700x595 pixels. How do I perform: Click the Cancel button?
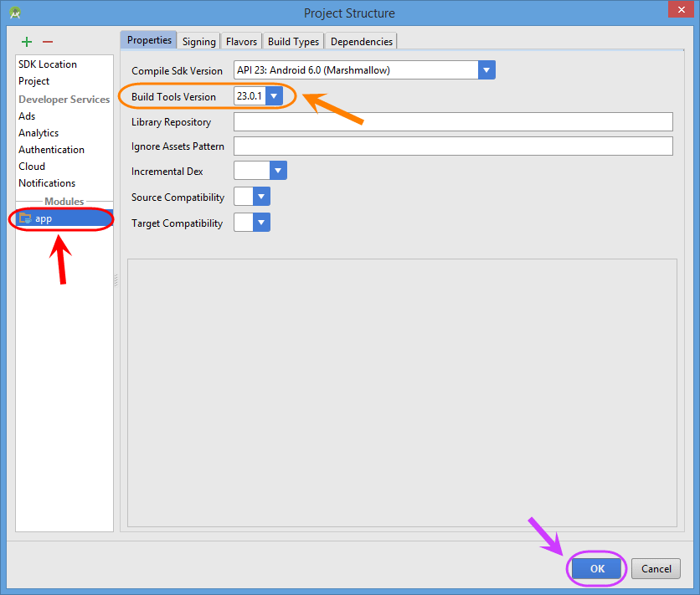pyautogui.click(x=656, y=569)
